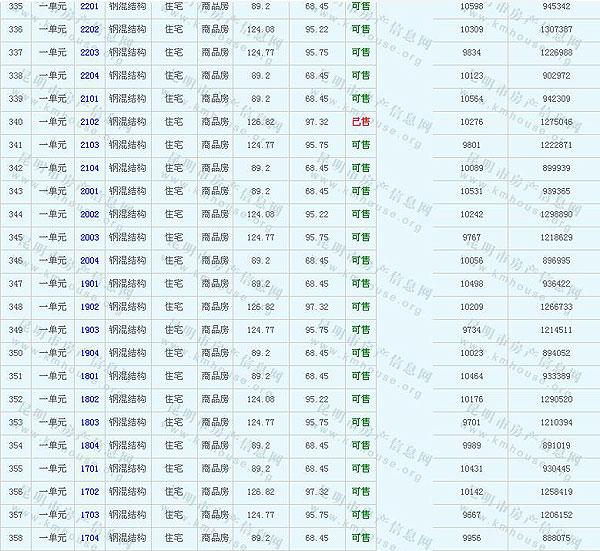The image size is (600, 551).
Task: Select room 1802 link
Action: click(89, 399)
